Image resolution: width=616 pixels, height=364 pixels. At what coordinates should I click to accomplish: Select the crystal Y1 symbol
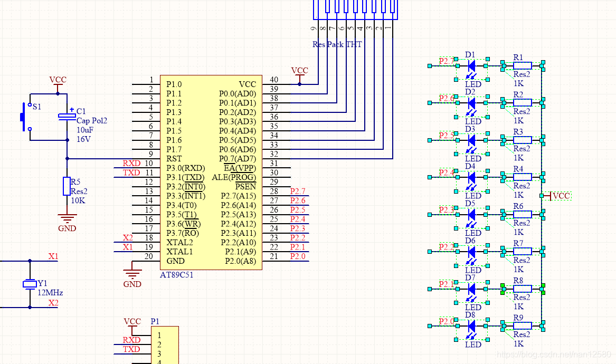pos(30,284)
